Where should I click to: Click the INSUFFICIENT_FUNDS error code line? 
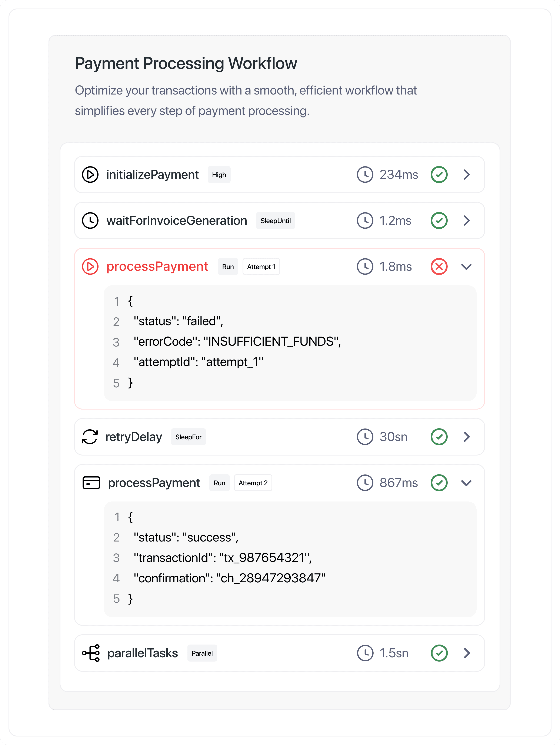point(237,341)
